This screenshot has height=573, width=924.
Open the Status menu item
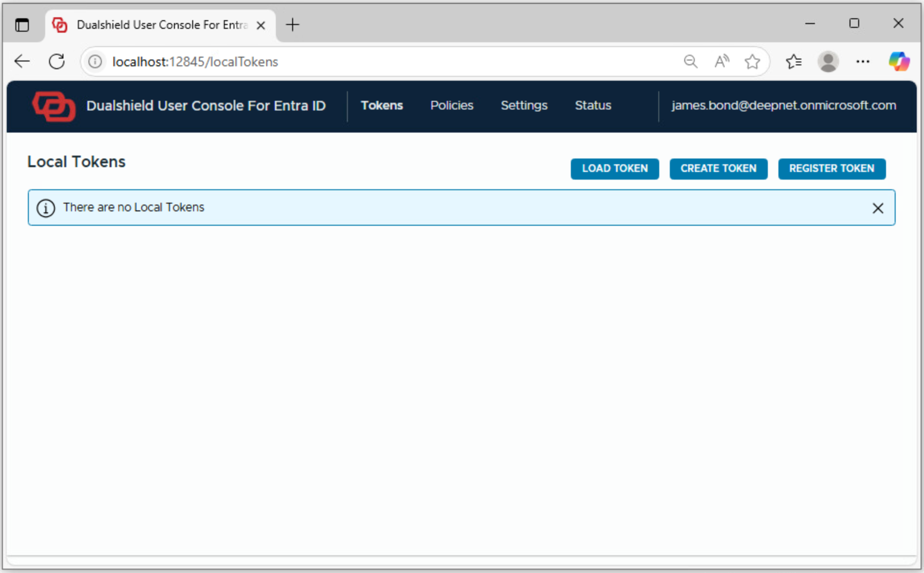[x=592, y=106]
